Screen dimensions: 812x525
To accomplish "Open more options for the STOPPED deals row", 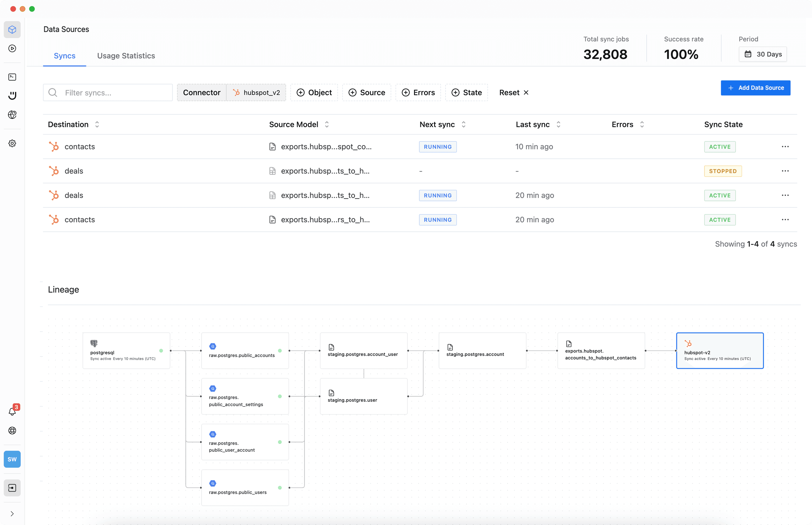I will [x=785, y=171].
